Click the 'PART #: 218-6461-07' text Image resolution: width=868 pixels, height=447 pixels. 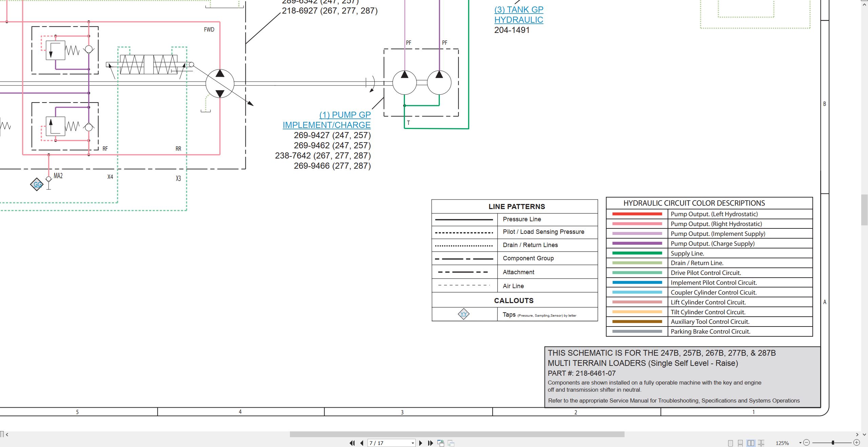point(581,373)
